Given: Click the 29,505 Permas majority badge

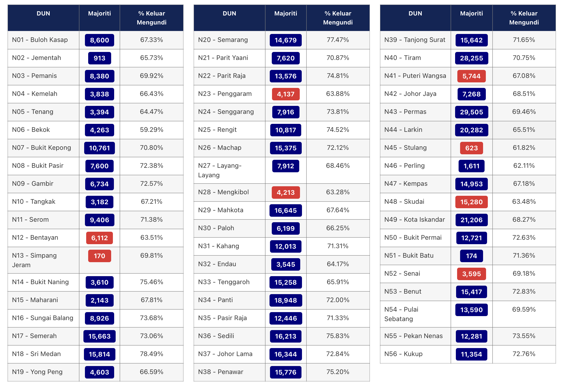Looking at the screenshot, I should pos(471,112).
